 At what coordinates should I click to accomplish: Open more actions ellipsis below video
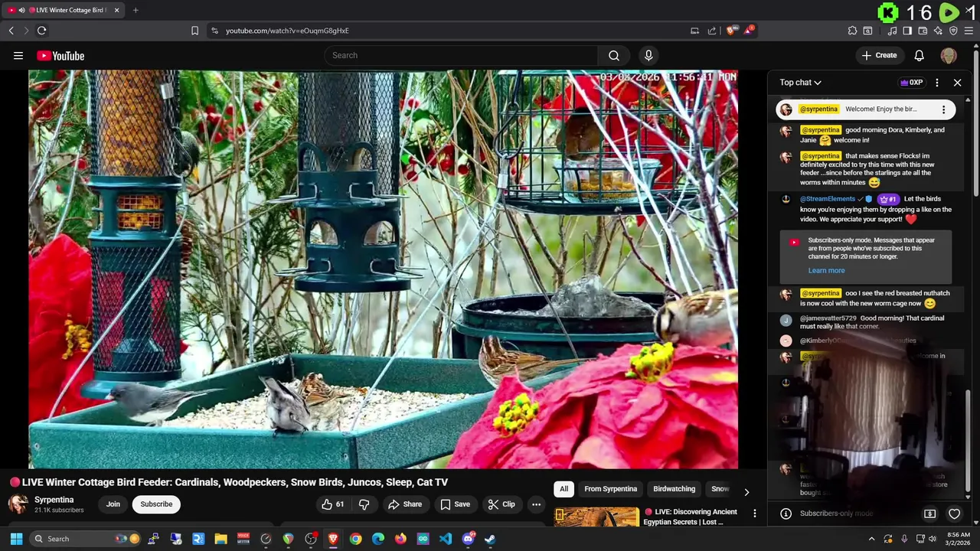[x=536, y=504]
